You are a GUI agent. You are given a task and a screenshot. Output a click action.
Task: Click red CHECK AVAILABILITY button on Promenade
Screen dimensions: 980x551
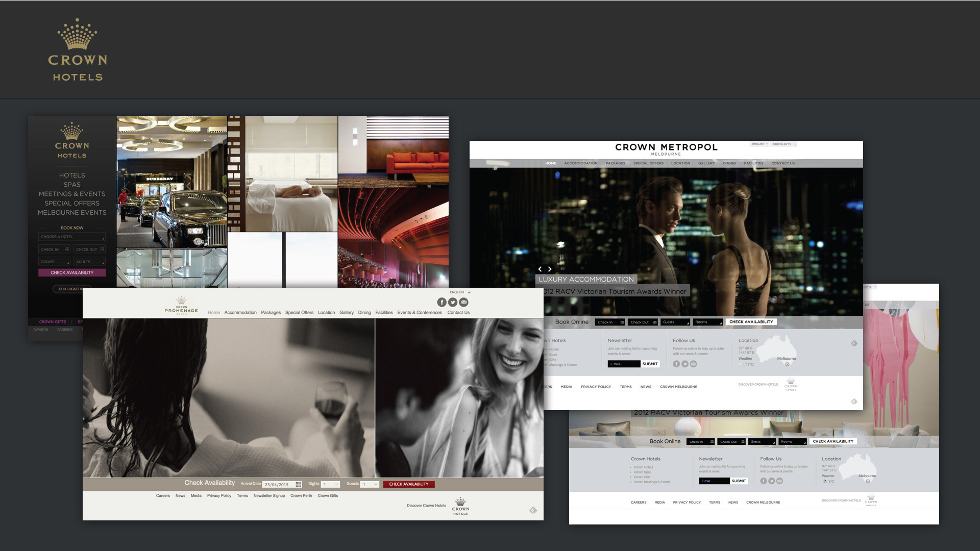(x=409, y=484)
